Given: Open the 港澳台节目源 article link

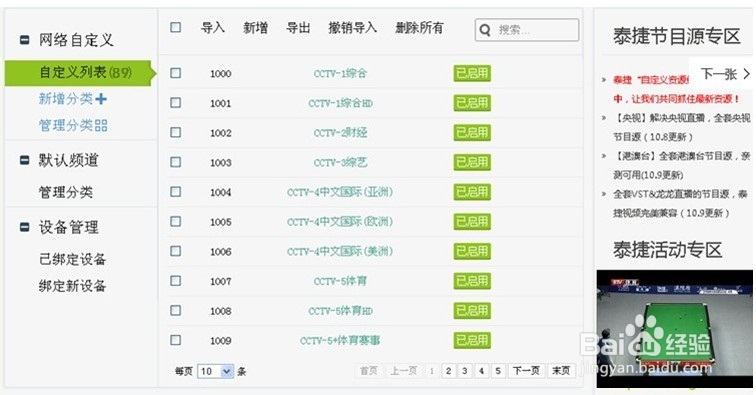Looking at the screenshot, I should tap(681, 165).
